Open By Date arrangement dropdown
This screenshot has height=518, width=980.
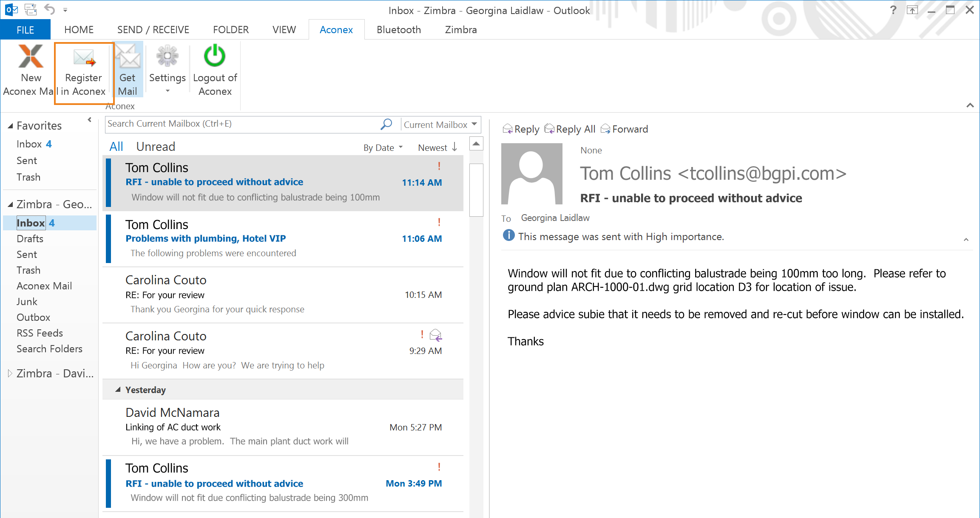383,147
